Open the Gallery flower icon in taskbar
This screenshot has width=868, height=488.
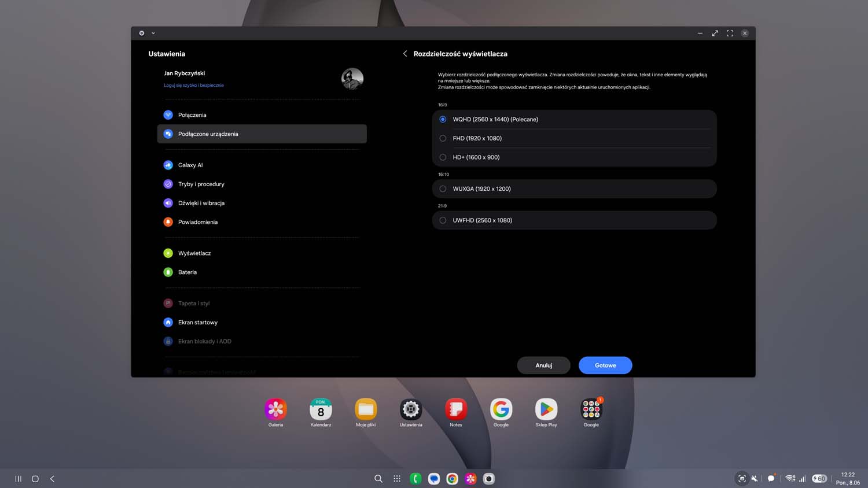click(x=471, y=479)
